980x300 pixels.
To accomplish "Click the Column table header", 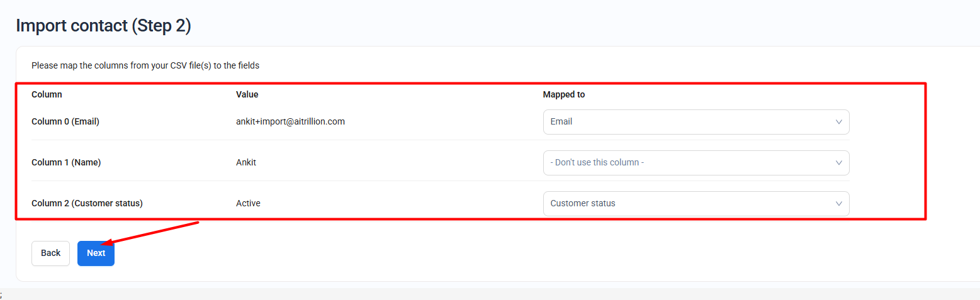I will (x=47, y=94).
